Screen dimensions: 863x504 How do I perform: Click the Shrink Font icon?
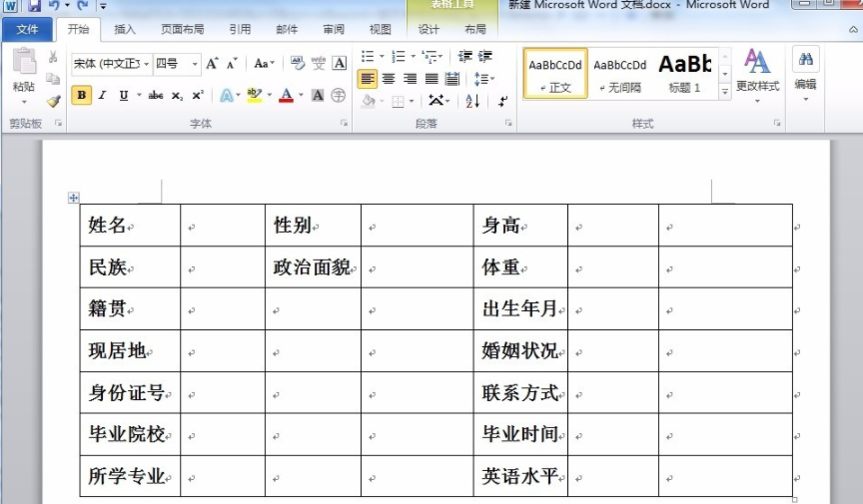coord(232,64)
